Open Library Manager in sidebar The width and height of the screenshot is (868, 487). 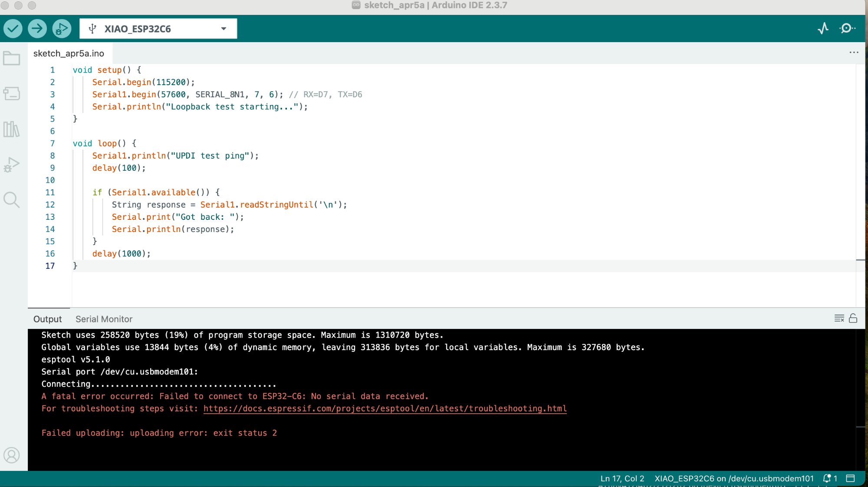(x=12, y=129)
